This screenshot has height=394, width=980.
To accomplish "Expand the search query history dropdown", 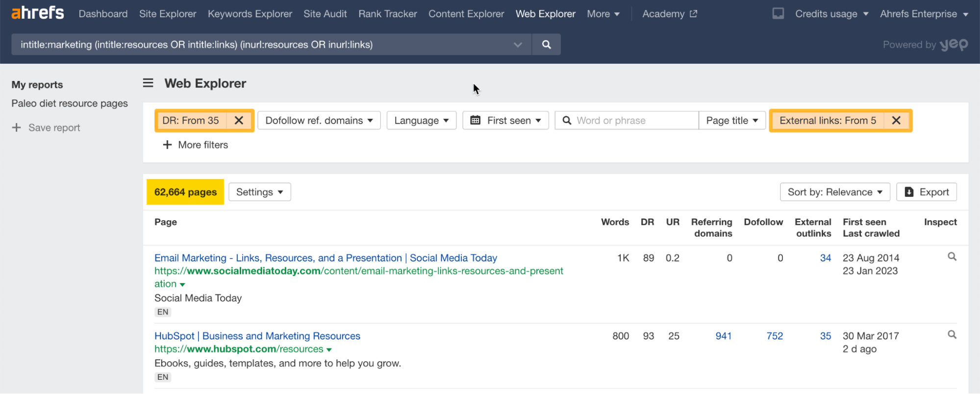I will [518, 45].
